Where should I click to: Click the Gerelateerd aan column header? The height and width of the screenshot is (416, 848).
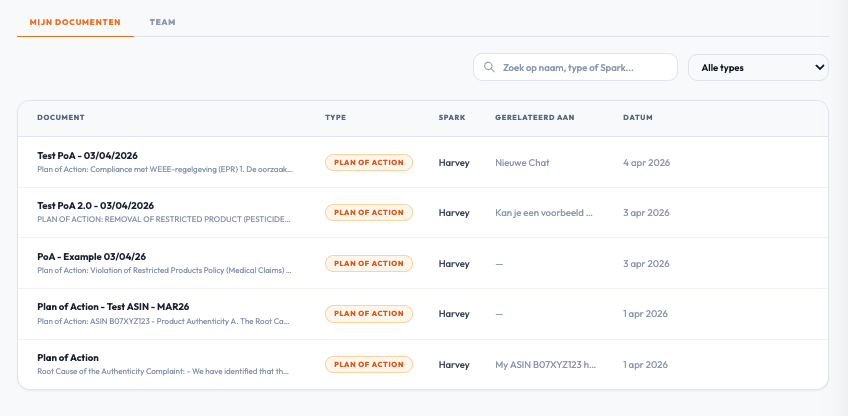[534, 118]
